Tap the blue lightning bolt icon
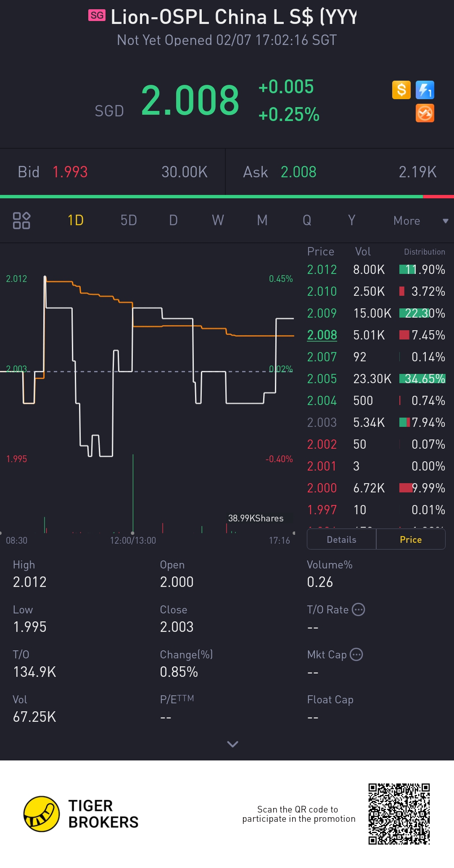 [x=425, y=90]
